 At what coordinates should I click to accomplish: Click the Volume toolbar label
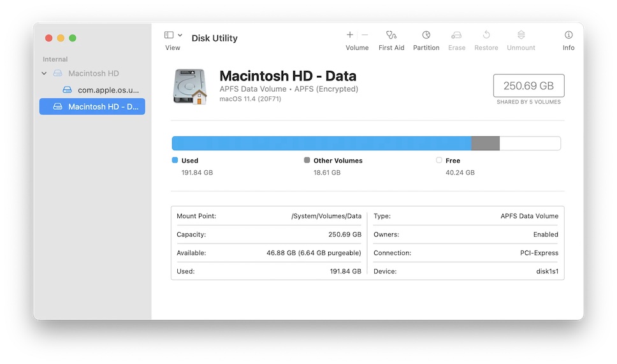point(357,48)
